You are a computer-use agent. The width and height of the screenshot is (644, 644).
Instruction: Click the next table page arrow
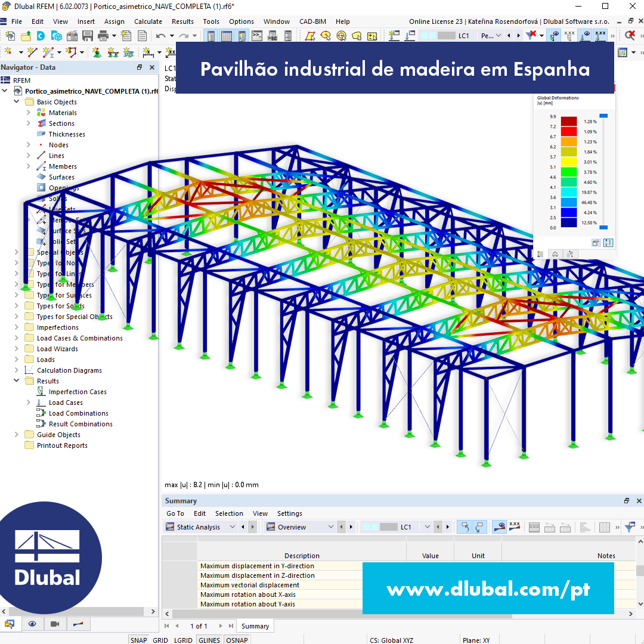coord(221,626)
